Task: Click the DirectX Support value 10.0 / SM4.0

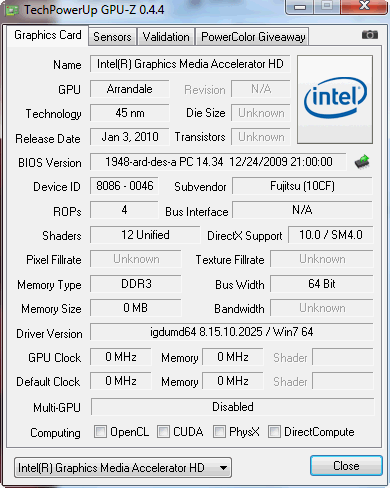Action: (x=331, y=235)
